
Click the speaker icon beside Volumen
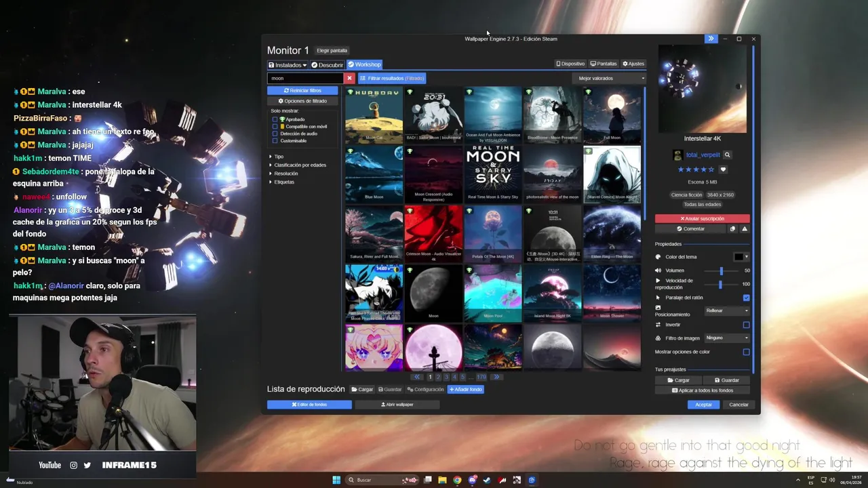click(x=658, y=270)
